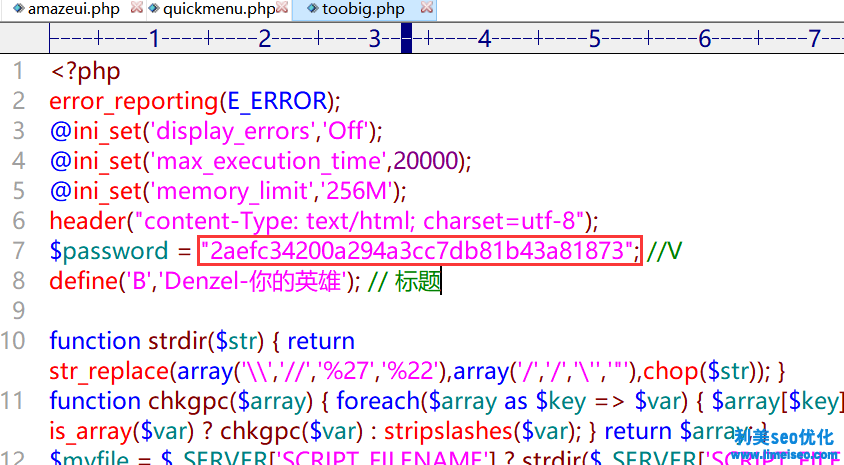
Task: Click the toobig.php file icon
Action: pos(312,8)
